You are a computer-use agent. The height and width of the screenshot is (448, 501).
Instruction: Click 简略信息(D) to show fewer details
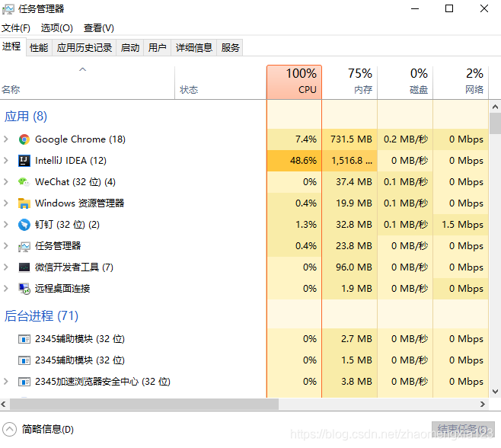coord(48,429)
